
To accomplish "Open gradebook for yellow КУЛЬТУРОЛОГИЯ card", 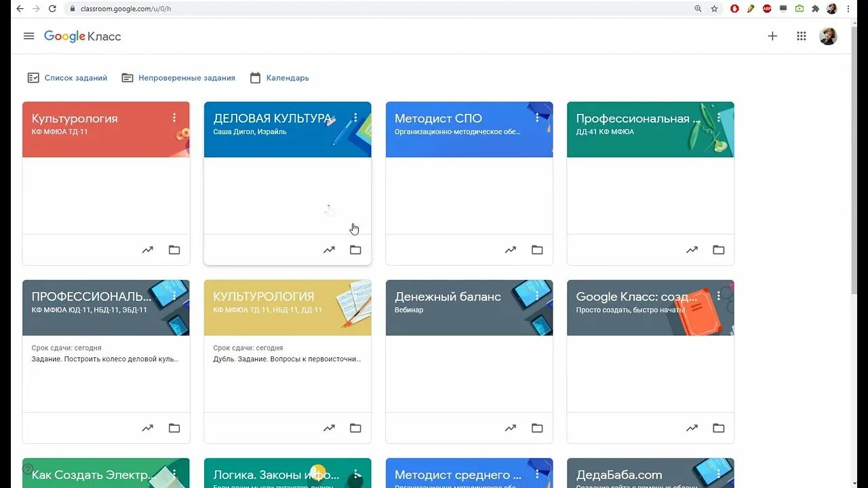I will 329,428.
